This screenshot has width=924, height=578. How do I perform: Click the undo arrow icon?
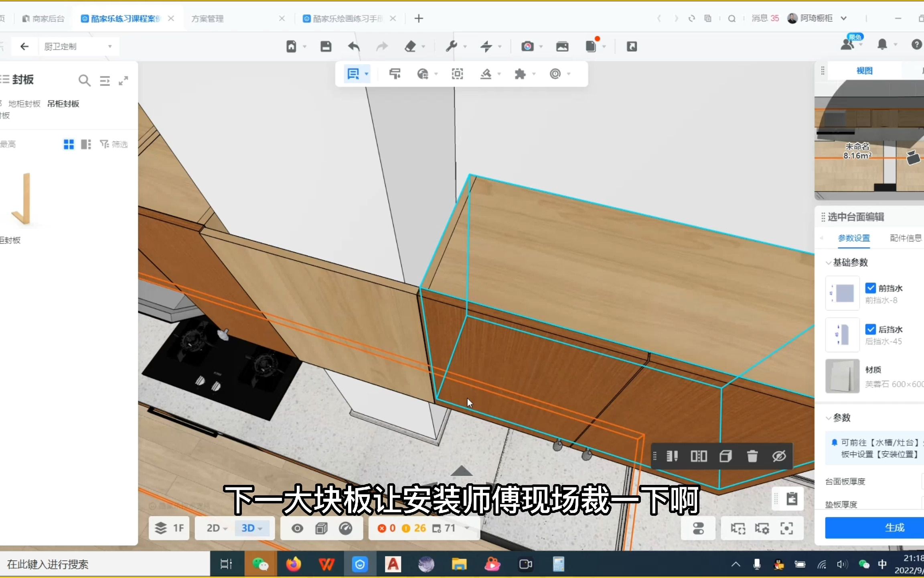click(354, 47)
